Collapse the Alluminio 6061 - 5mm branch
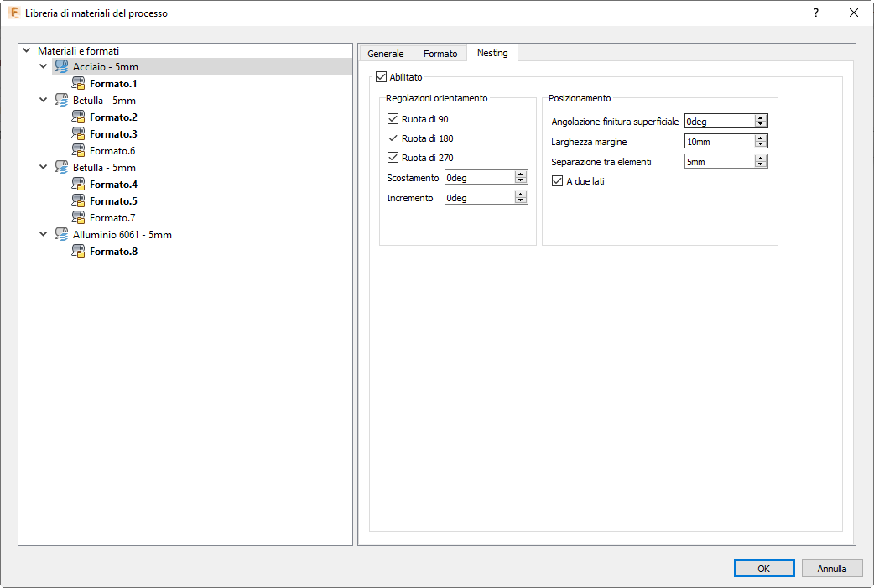The width and height of the screenshot is (874, 588). coord(43,234)
